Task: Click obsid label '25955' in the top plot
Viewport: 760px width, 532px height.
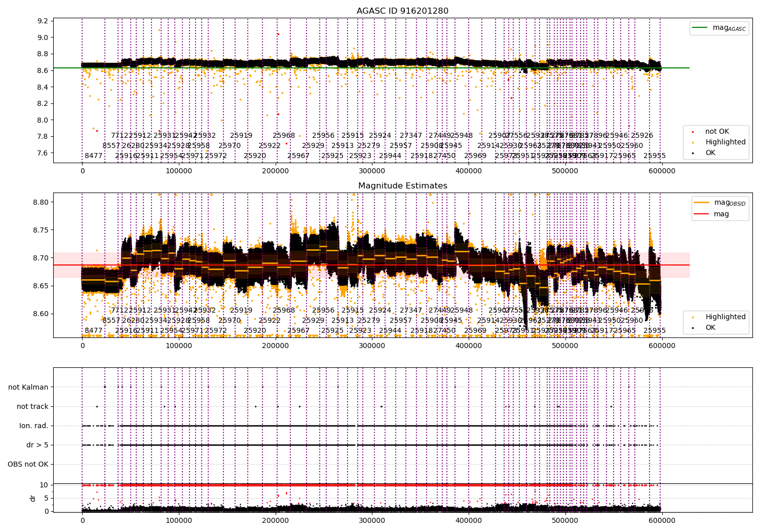Action: [655, 156]
